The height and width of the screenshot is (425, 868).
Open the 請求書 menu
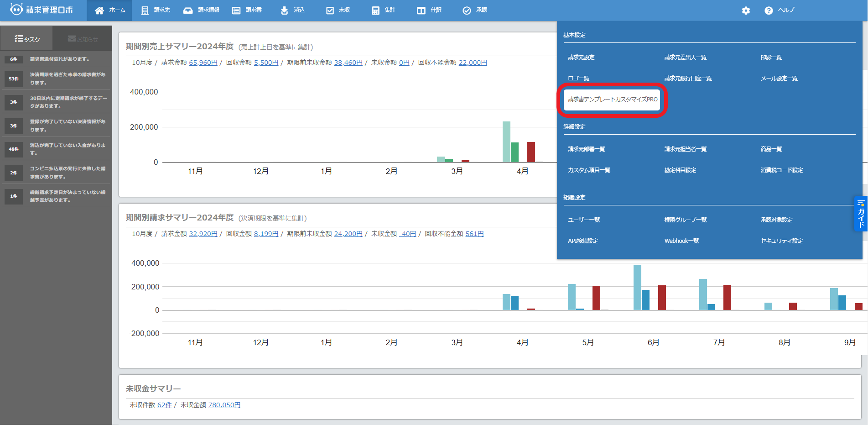[x=246, y=10]
